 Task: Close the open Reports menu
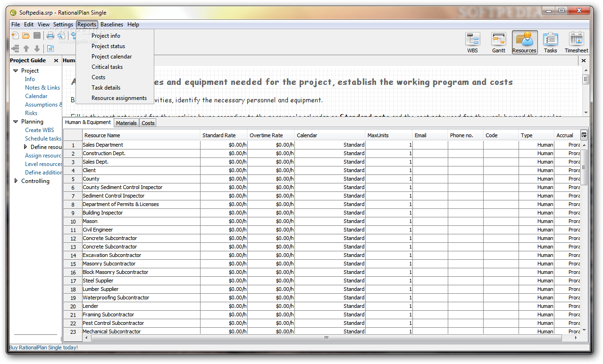point(87,25)
